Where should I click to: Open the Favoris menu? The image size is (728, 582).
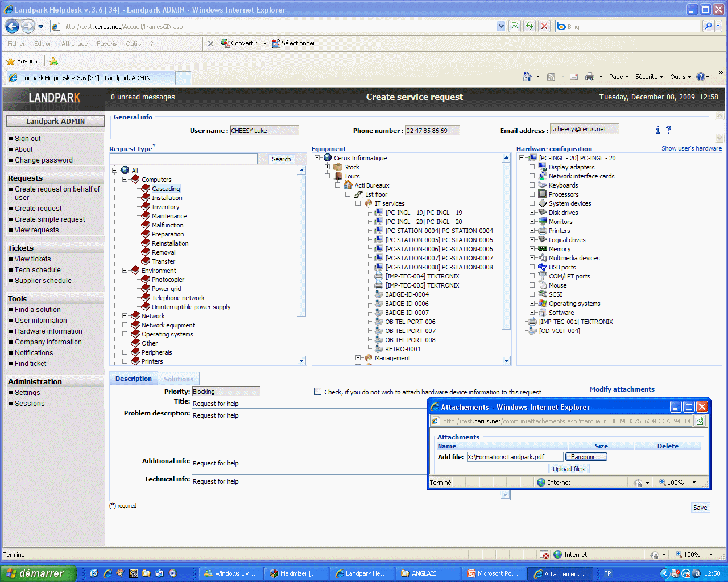(x=107, y=44)
